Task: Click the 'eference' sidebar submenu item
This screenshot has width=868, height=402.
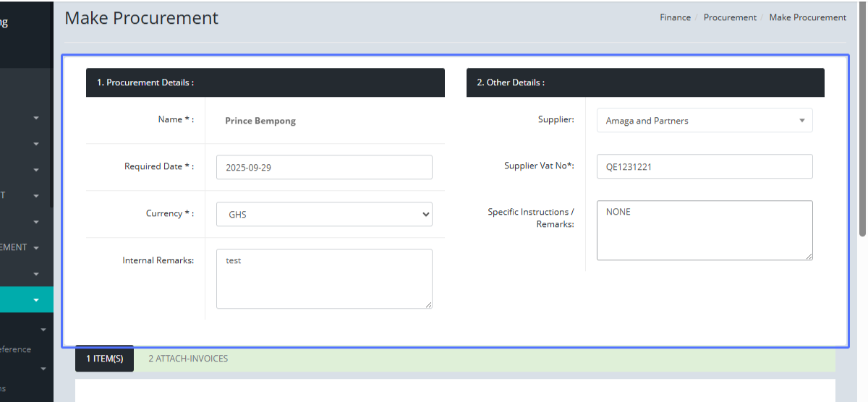Action: click(x=16, y=349)
